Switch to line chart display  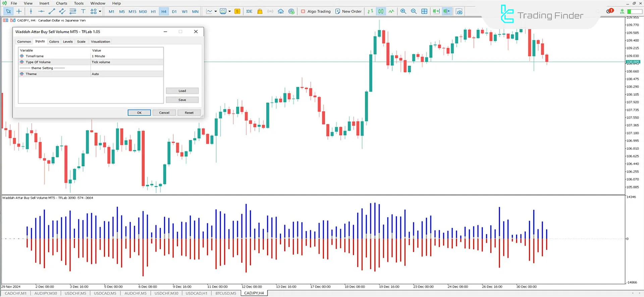391,11
